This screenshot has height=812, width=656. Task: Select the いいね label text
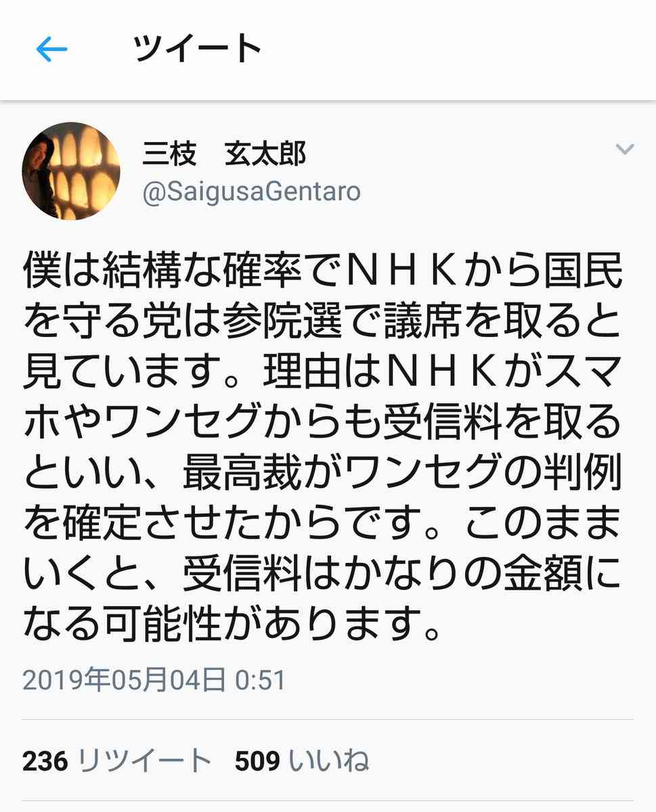pos(329,762)
